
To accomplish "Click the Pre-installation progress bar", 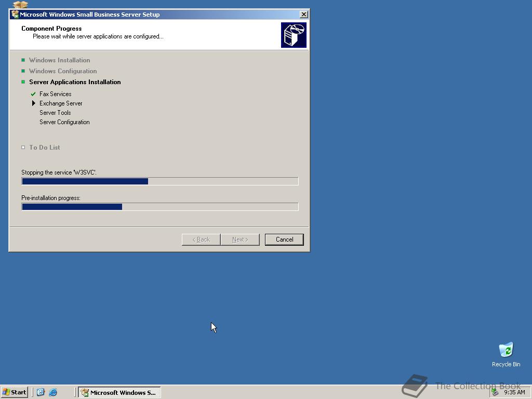I will pyautogui.click(x=160, y=207).
